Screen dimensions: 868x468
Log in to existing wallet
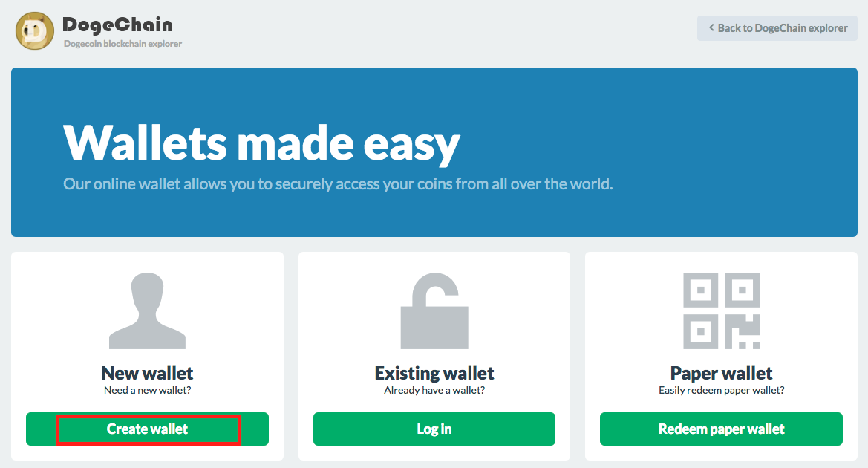434,429
